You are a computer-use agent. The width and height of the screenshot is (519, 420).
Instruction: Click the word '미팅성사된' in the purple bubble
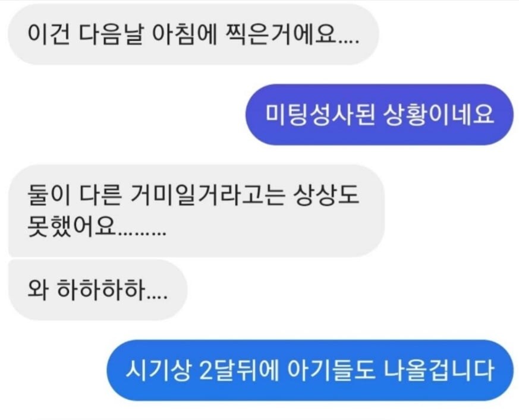tap(320, 115)
